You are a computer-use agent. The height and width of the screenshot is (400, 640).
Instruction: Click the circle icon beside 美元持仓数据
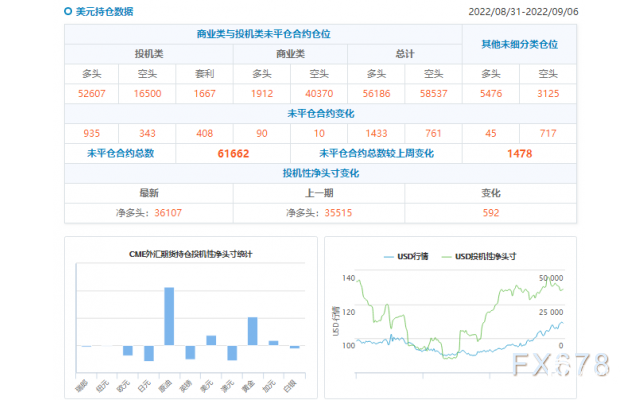[67, 11]
